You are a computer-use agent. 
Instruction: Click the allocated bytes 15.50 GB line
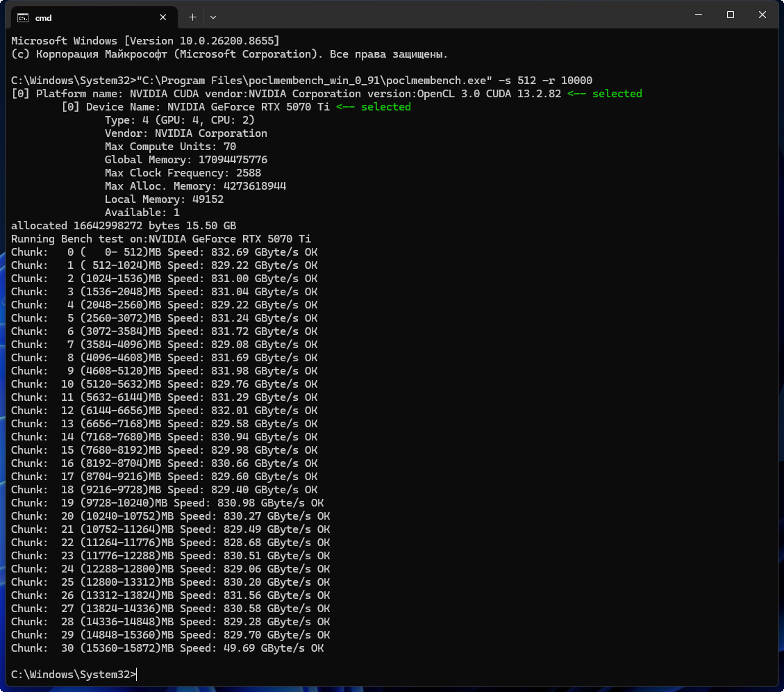(x=124, y=226)
